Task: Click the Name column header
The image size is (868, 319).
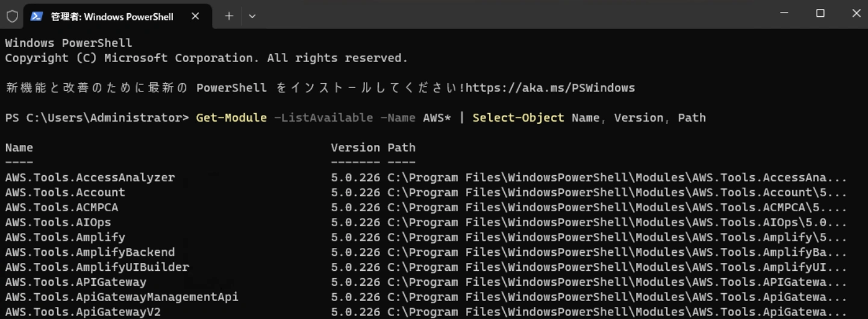Action: coord(19,147)
